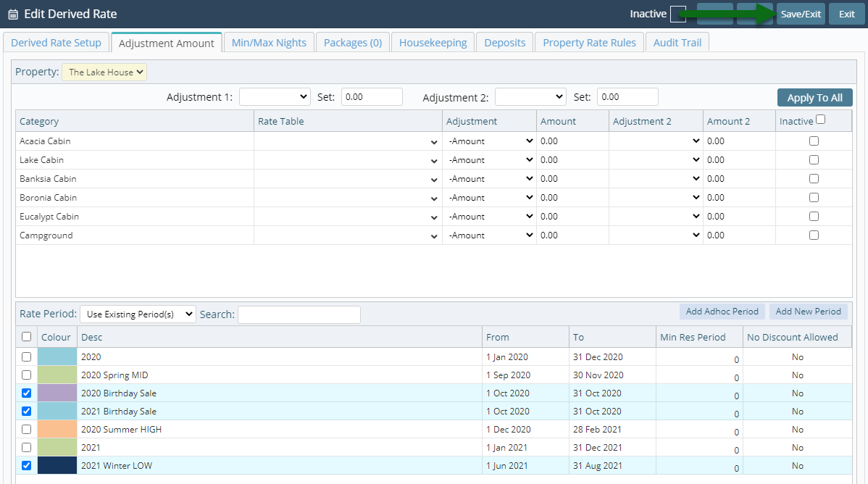Screen dimensions: 868x484
Task: Click the 2020 period blue colour swatch
Action: [x=57, y=356]
